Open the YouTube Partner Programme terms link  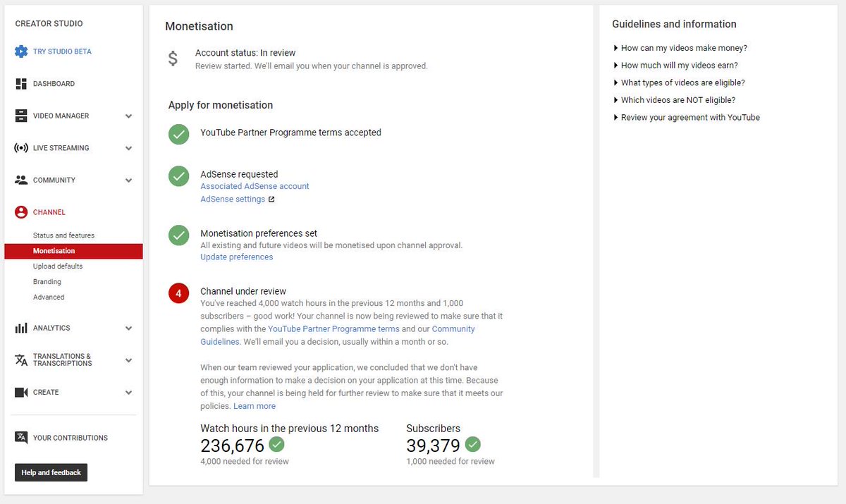(x=333, y=329)
